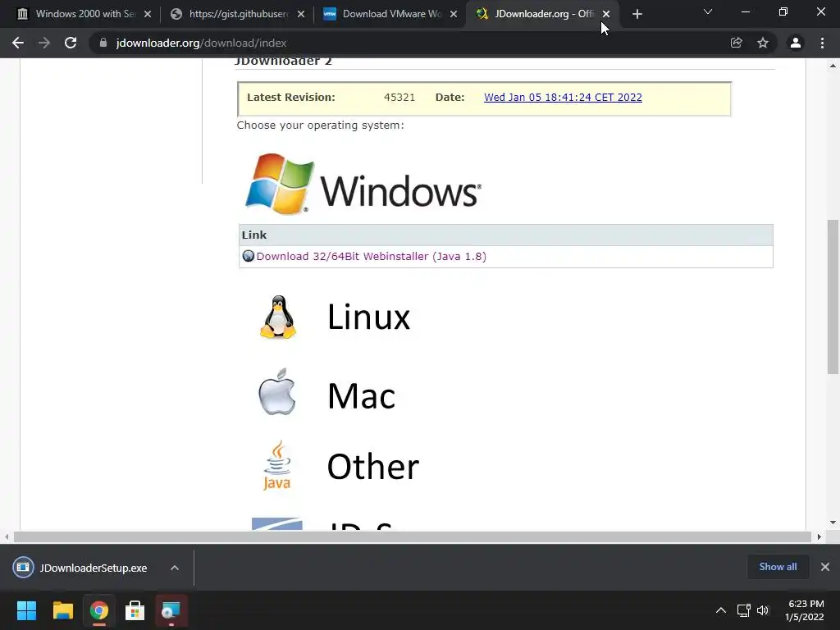The image size is (840, 630).
Task: Click the scroll left arrow
Action: click(7, 536)
